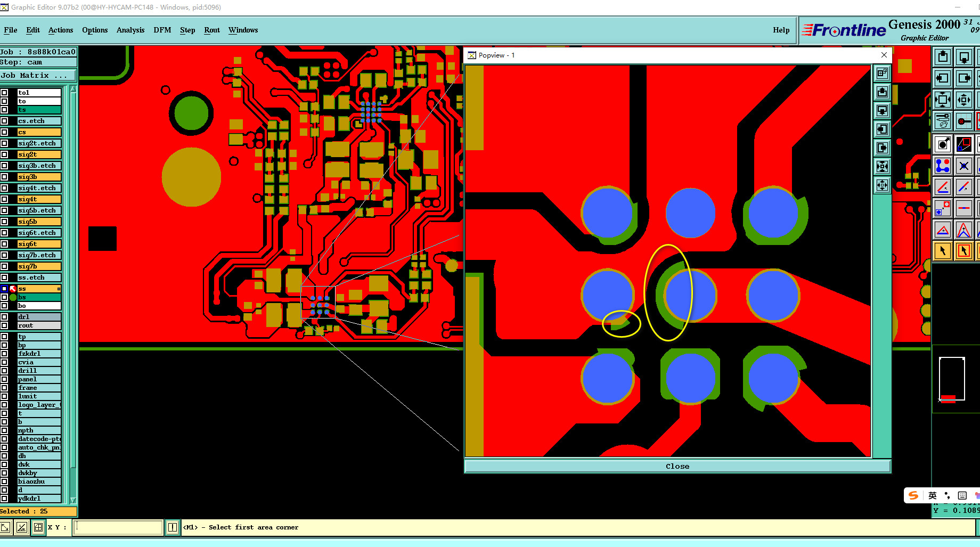This screenshot has width=980, height=547.
Task: Toggle checkbox for sig3b layer
Action: 4,177
